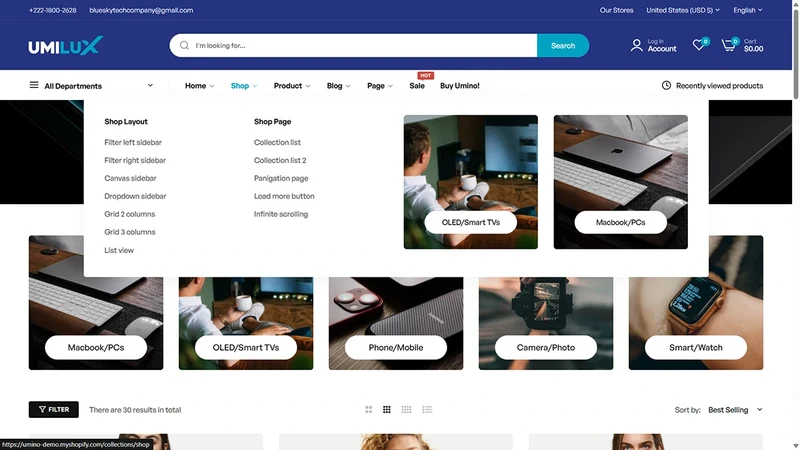Screen dimensions: 800x450
Task: Select Grid 2 columns
Action: point(130,214)
